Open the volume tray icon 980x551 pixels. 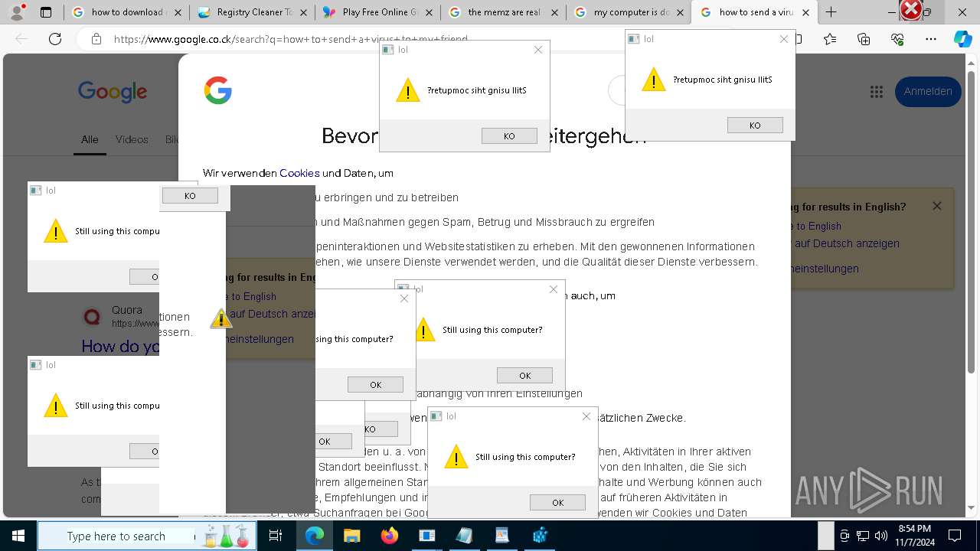tap(880, 536)
